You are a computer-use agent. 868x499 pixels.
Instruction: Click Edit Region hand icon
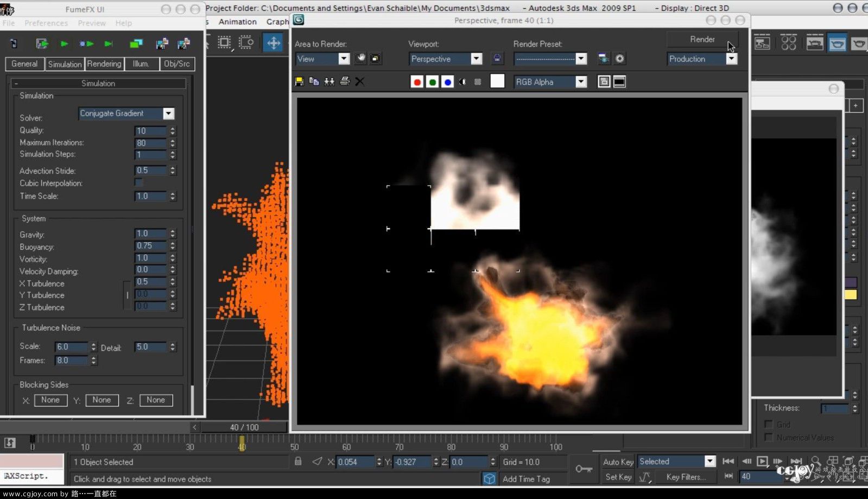point(360,58)
